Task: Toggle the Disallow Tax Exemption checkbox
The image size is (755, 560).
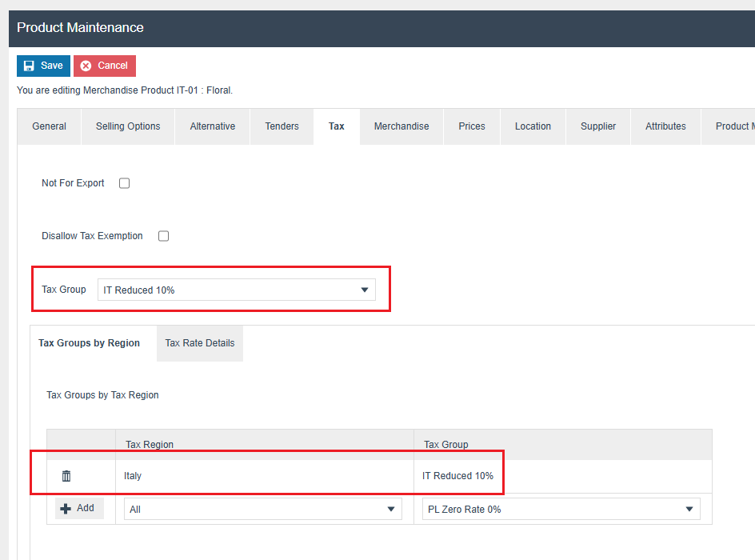Action: pos(163,236)
